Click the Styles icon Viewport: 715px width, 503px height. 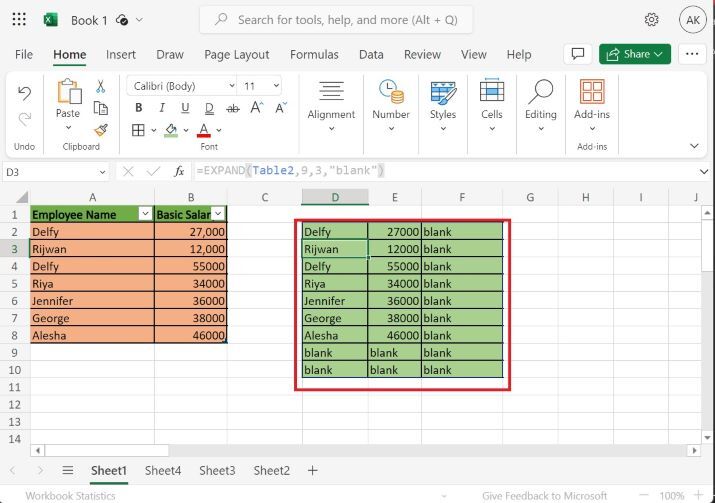point(443,92)
